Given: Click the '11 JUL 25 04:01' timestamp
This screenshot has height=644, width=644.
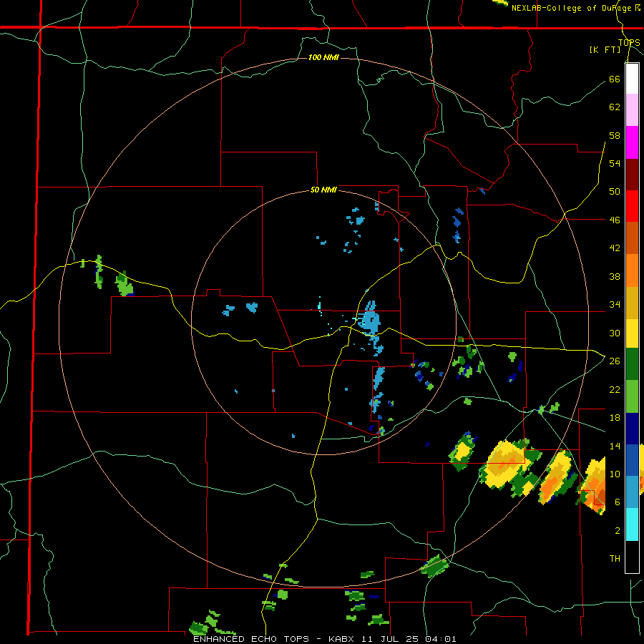Looking at the screenshot, I should 409,639.
